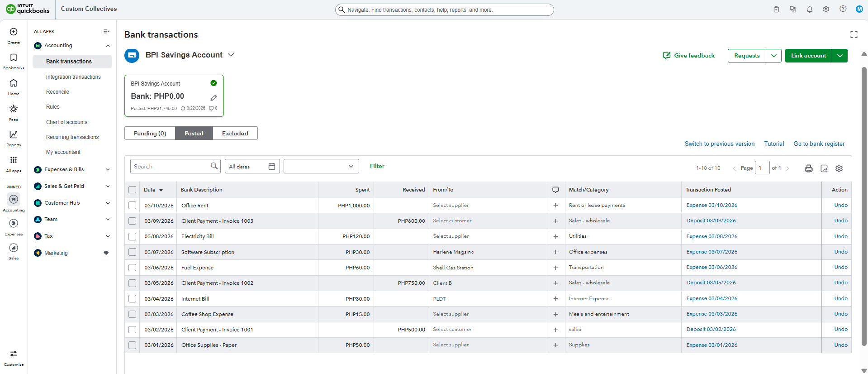
Task: Expand the Tax section
Action: coord(108,236)
